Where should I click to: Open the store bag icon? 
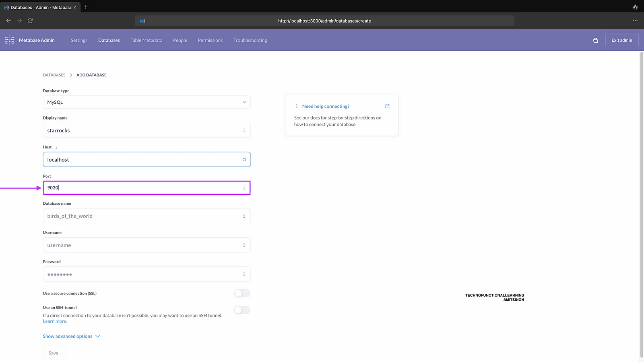tap(596, 40)
